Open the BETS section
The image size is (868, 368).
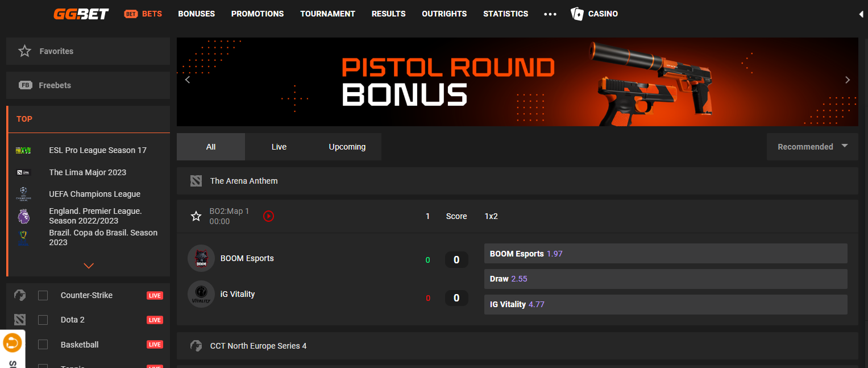tap(152, 14)
